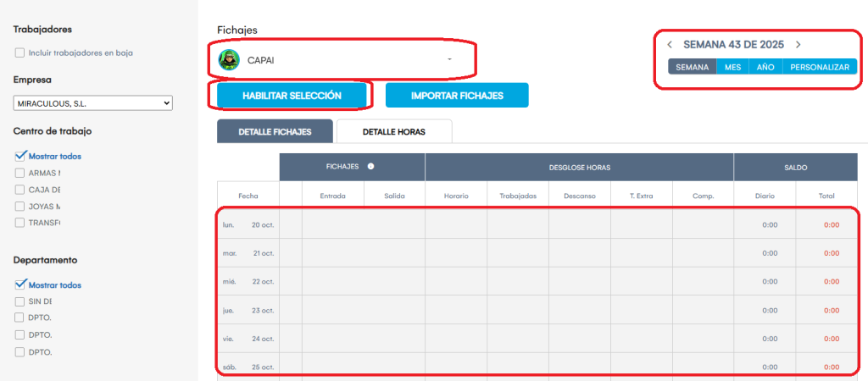Choose the PERSONALIZAR date range option

coord(819,67)
